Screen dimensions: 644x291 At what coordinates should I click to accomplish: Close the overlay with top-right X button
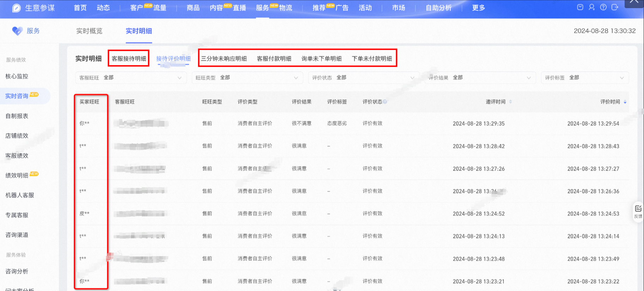(634, 2)
